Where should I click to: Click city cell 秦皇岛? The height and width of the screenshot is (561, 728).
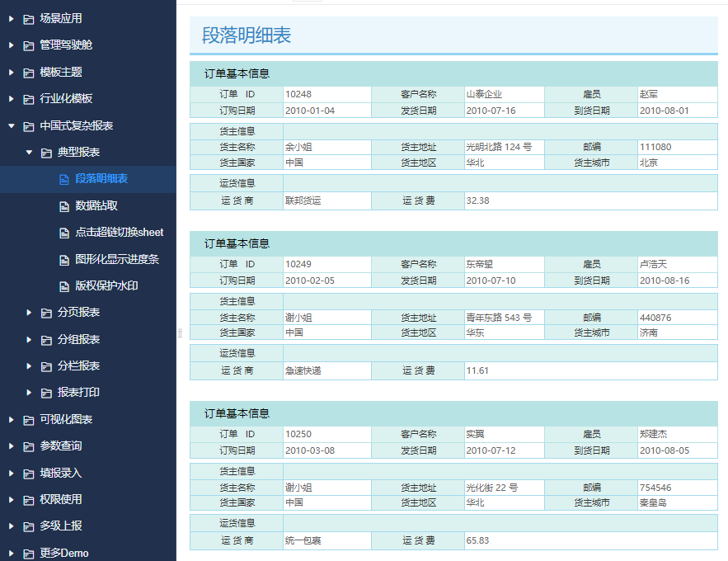coord(678,502)
